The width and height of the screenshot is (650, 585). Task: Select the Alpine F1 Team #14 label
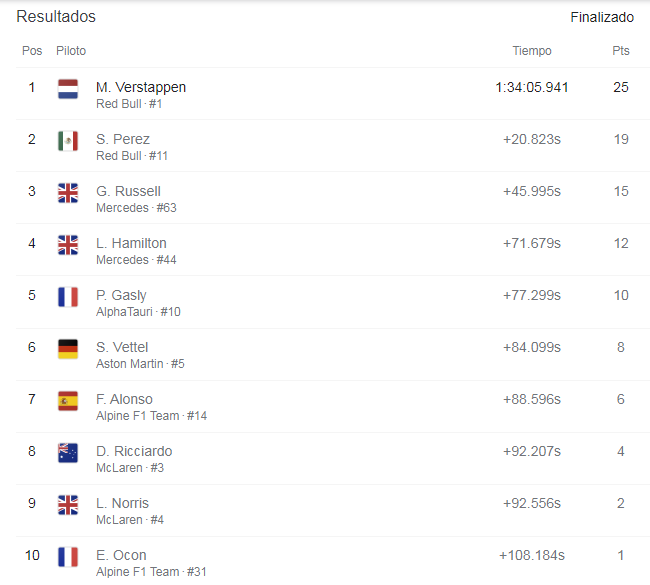[x=151, y=416]
